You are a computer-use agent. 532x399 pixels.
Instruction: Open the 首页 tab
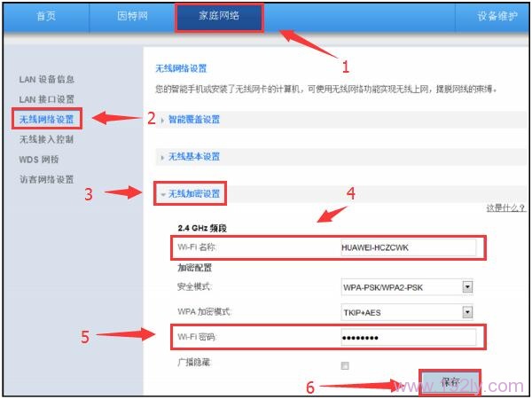tap(45, 16)
